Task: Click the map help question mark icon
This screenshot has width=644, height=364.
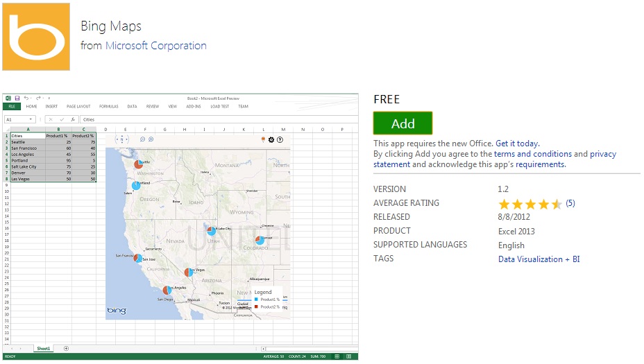Action: pos(280,140)
